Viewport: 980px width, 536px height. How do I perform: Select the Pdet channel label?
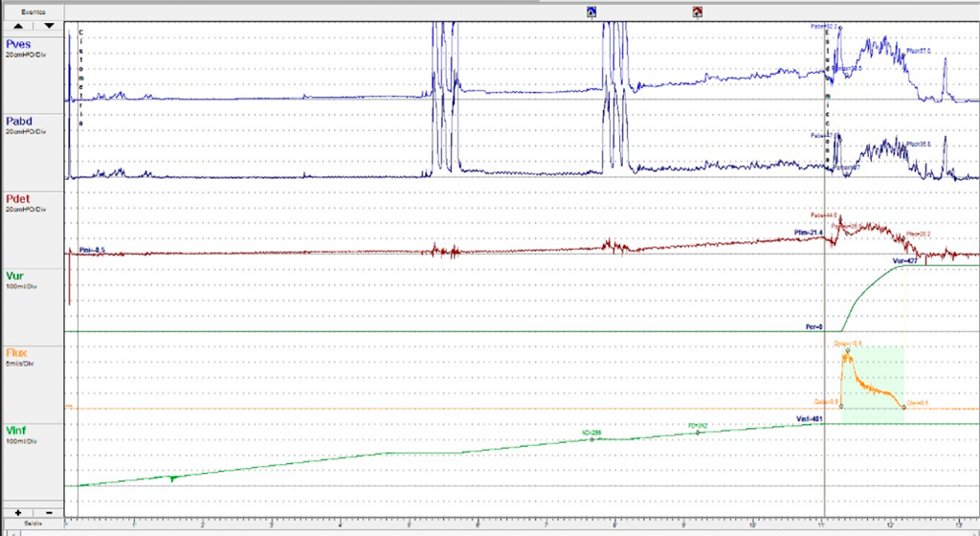pyautogui.click(x=21, y=198)
